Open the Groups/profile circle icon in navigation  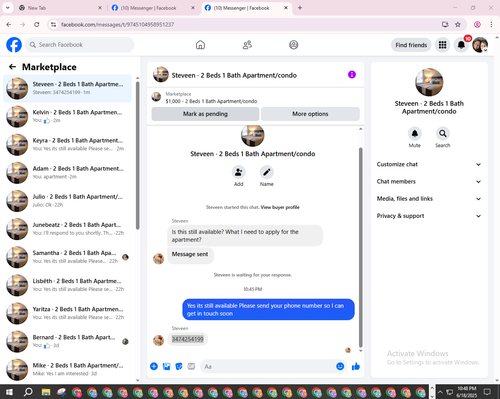point(294,45)
